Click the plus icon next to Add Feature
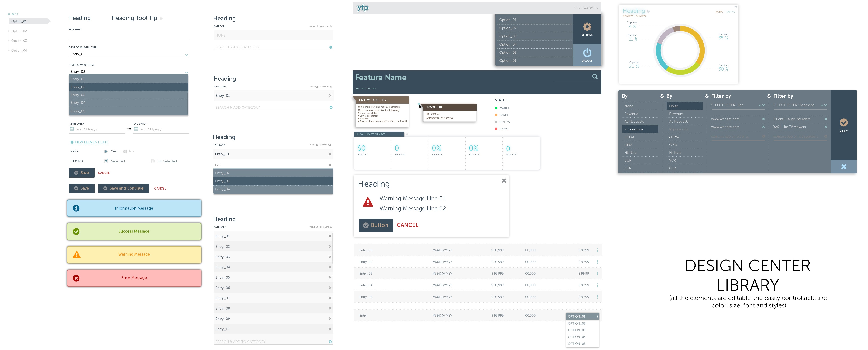The width and height of the screenshot is (868, 350). pos(357,89)
